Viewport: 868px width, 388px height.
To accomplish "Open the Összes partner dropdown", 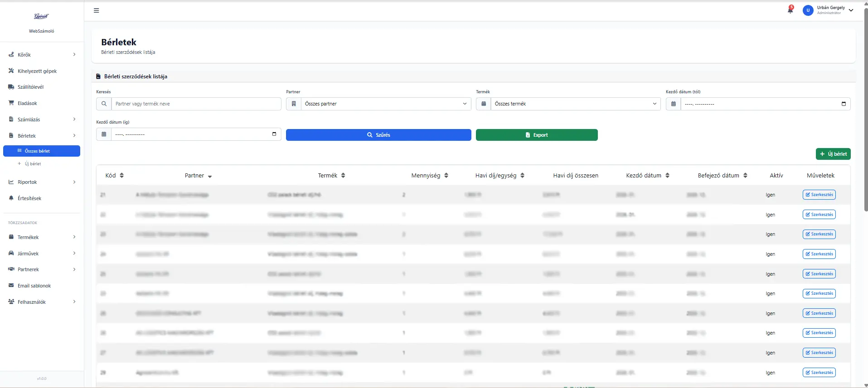I will pos(385,104).
